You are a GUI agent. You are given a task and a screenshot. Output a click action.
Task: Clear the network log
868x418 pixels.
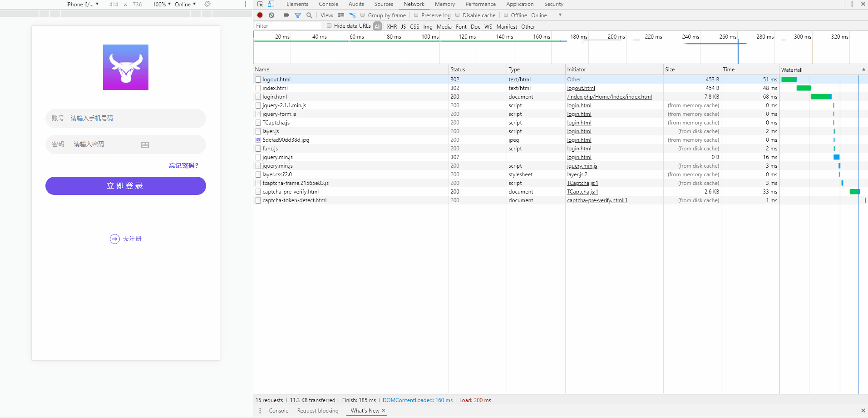(271, 15)
